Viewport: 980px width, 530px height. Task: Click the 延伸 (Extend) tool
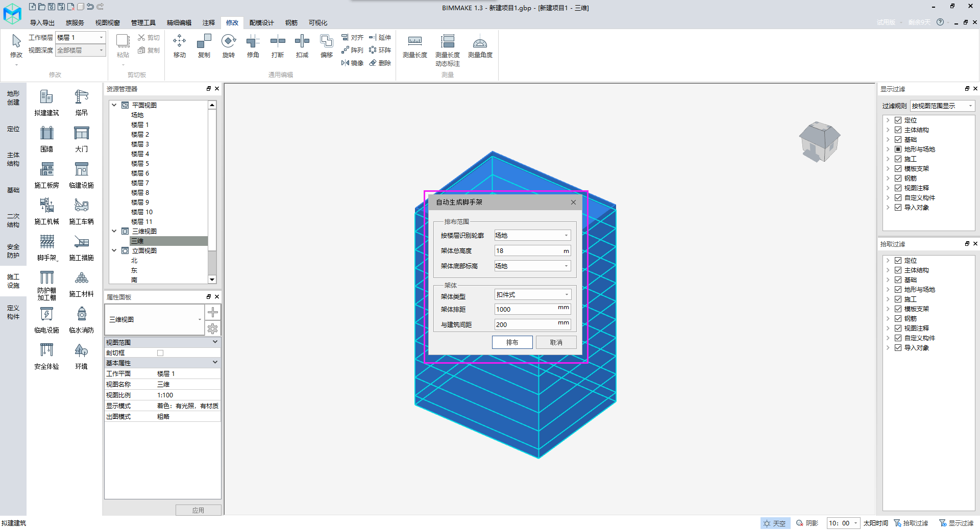click(380, 37)
